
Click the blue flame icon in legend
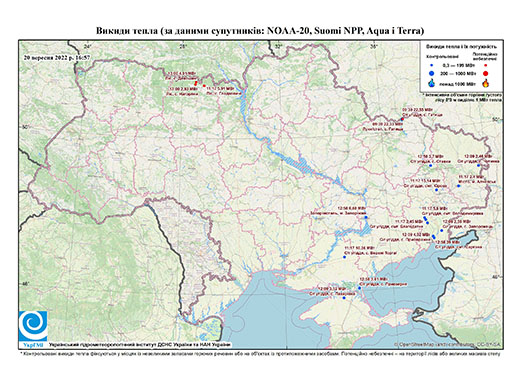432,83
